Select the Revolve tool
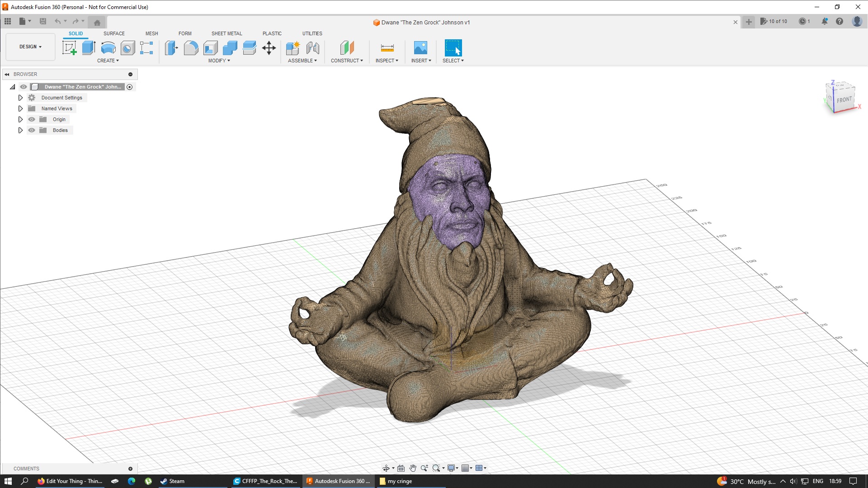The height and width of the screenshot is (488, 868). click(x=108, y=48)
